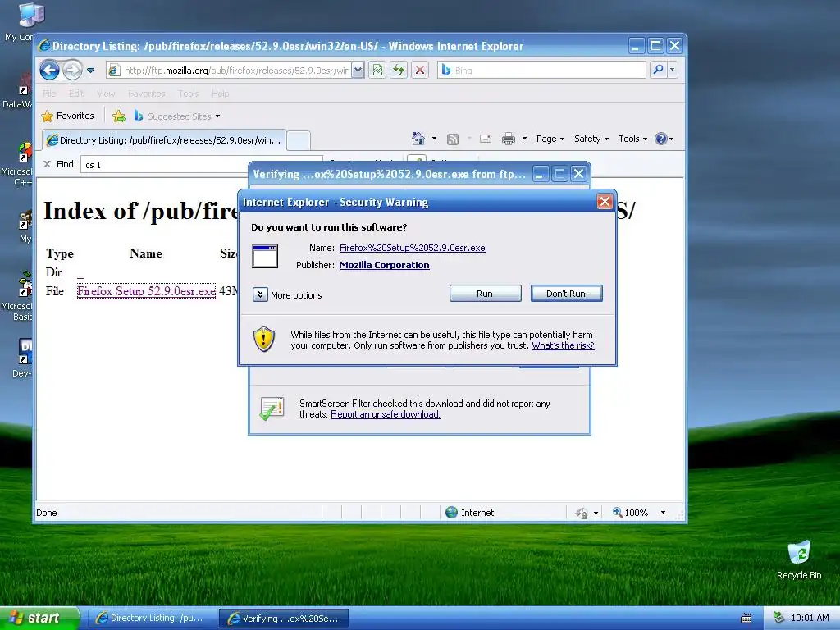
Task: Open the Print dropdown arrow
Action: (524, 139)
